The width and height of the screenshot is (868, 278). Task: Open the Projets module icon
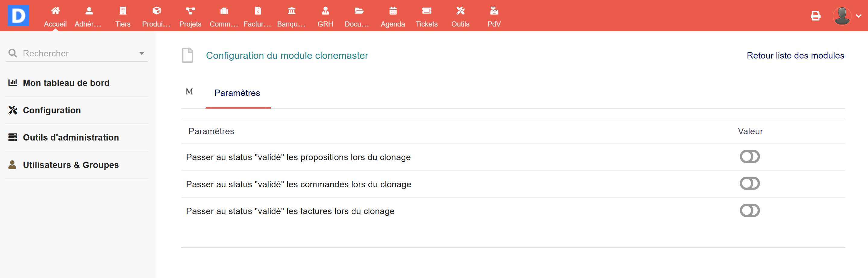click(x=190, y=11)
